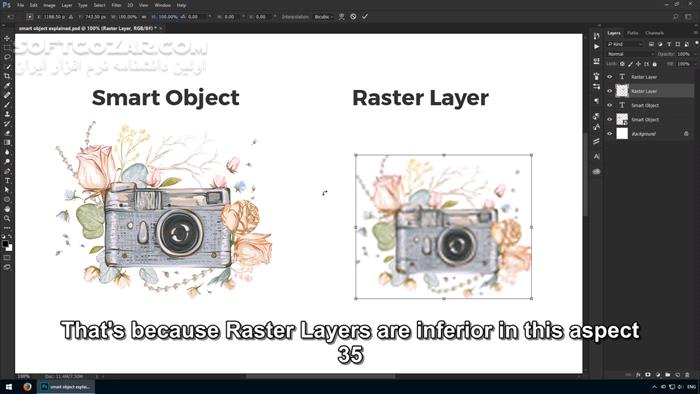Viewport: 700px width, 394px height.
Task: Select the Lasso tool
Action: (x=7, y=57)
